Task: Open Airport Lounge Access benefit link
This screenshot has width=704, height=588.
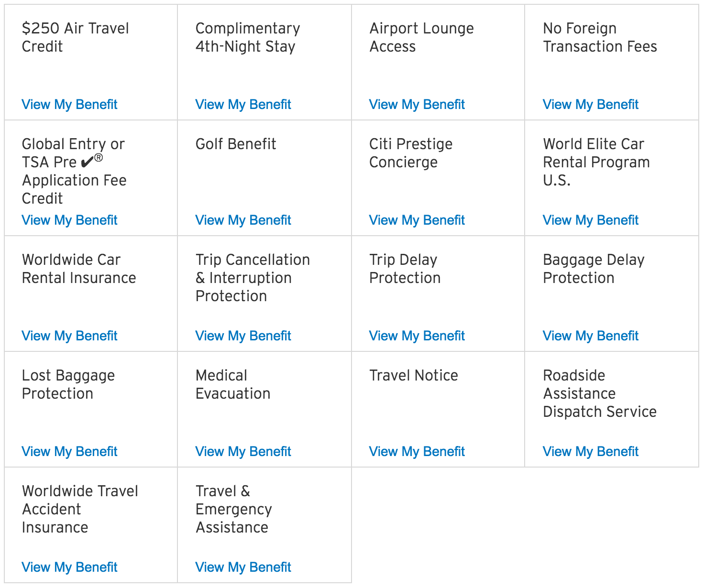Action: (417, 104)
